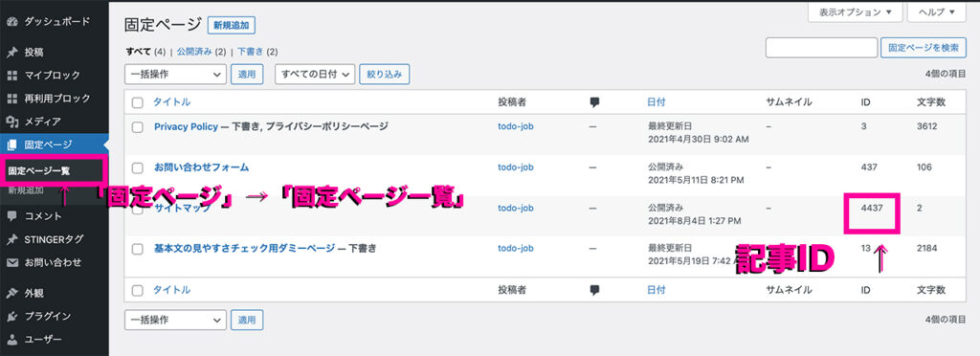Open the ダッシュボード dashboard icon
This screenshot has width=980, height=356.
click(11, 22)
